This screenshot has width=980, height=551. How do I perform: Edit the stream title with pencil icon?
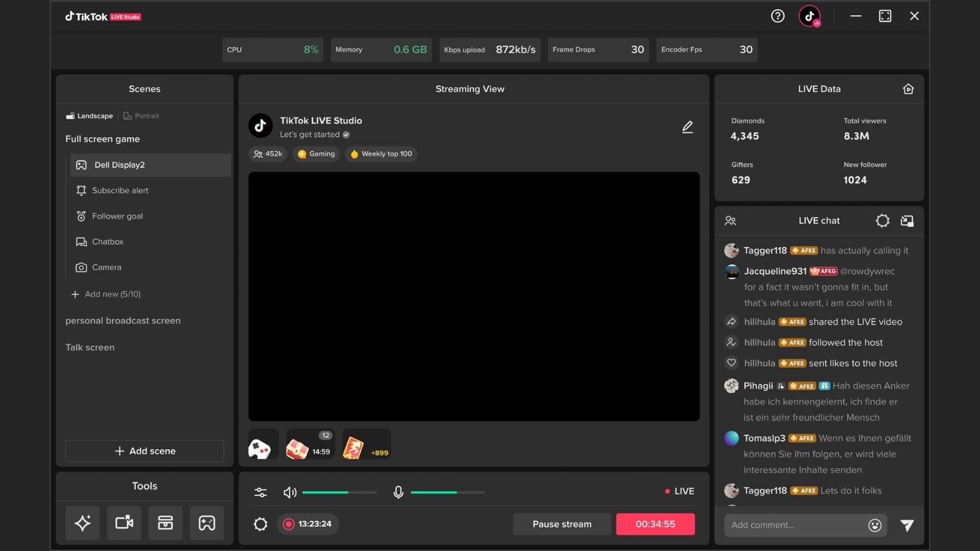click(x=688, y=127)
